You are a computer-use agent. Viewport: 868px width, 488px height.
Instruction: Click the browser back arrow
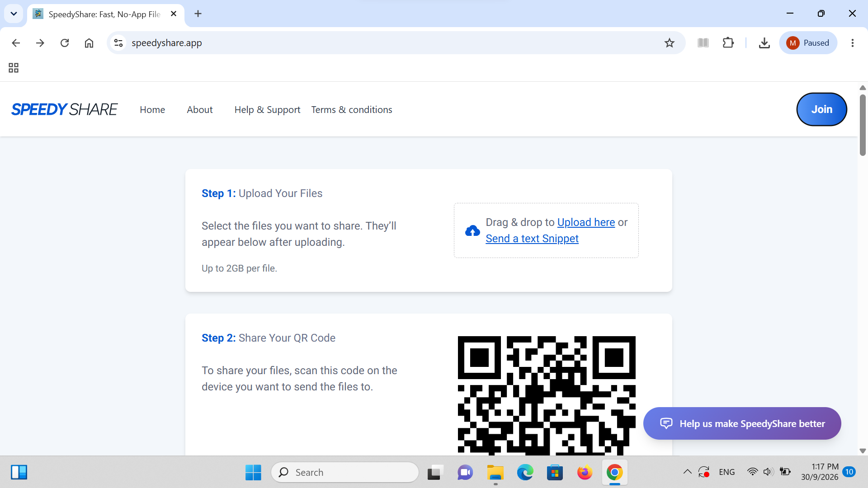16,43
